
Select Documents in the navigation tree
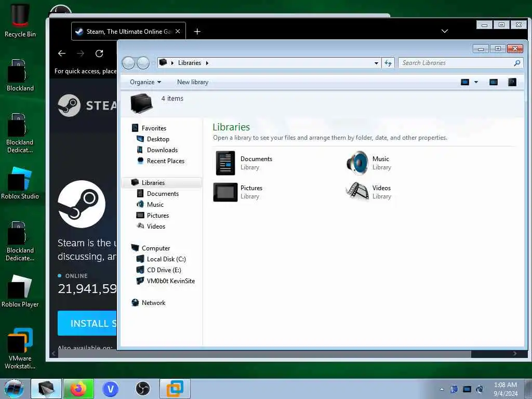163,193
